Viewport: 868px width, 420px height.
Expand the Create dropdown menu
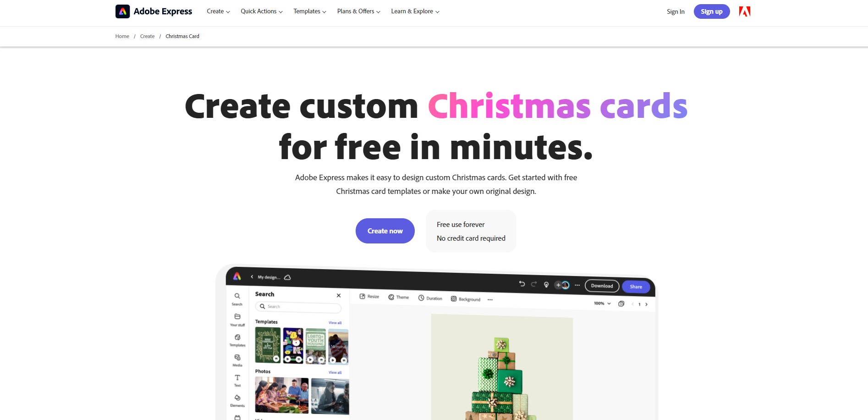[218, 11]
